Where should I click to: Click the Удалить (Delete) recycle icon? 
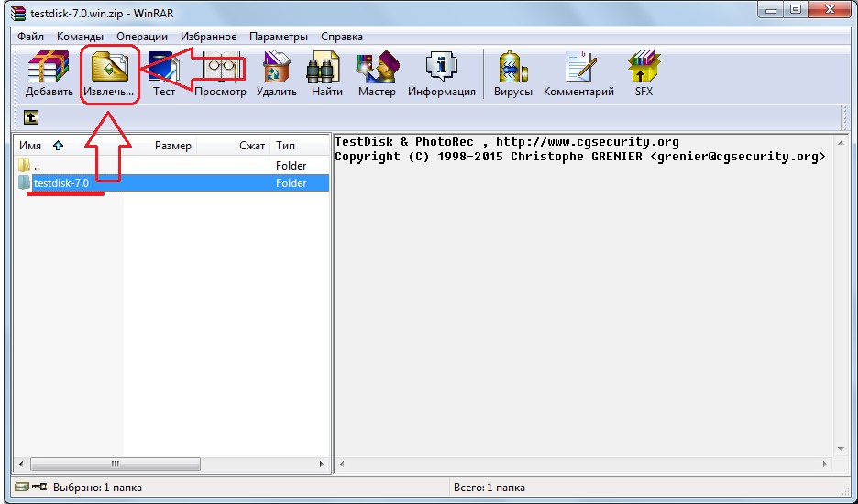276,74
